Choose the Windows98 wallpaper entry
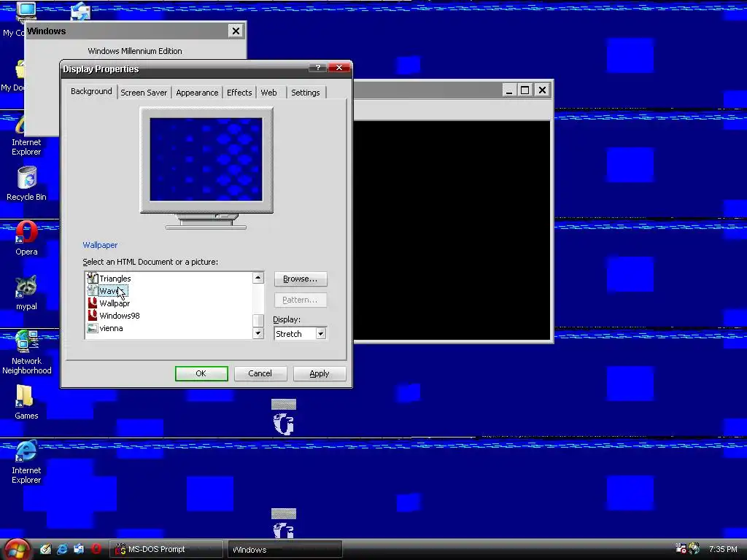 point(113,316)
